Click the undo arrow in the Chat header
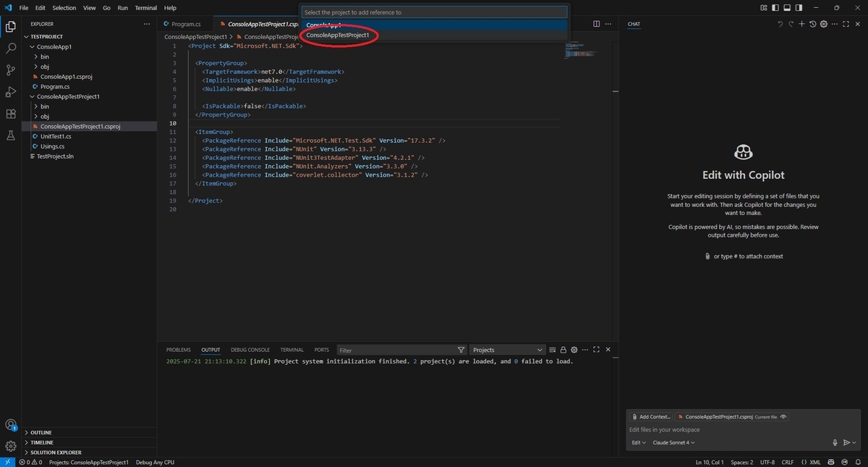This screenshot has width=868, height=467. [780, 24]
